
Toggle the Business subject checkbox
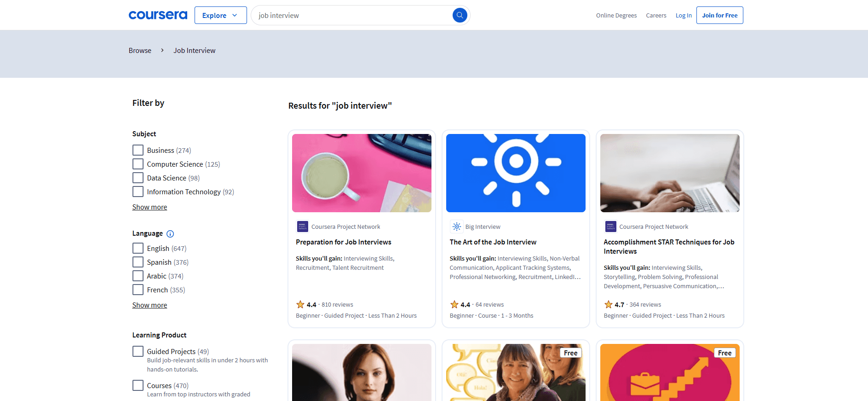pos(138,151)
